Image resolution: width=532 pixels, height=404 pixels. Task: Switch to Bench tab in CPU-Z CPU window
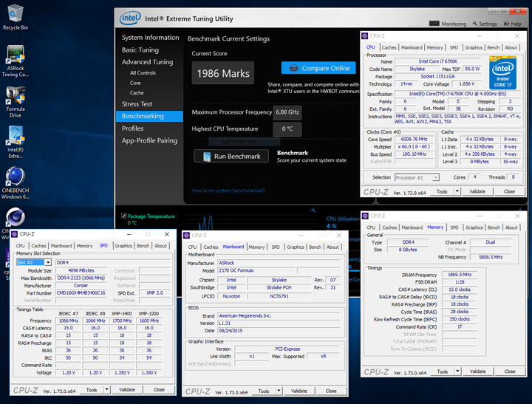(494, 47)
